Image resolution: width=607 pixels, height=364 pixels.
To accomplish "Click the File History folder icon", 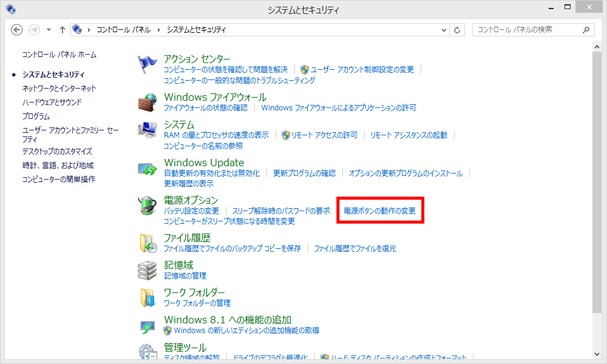I will click(148, 243).
